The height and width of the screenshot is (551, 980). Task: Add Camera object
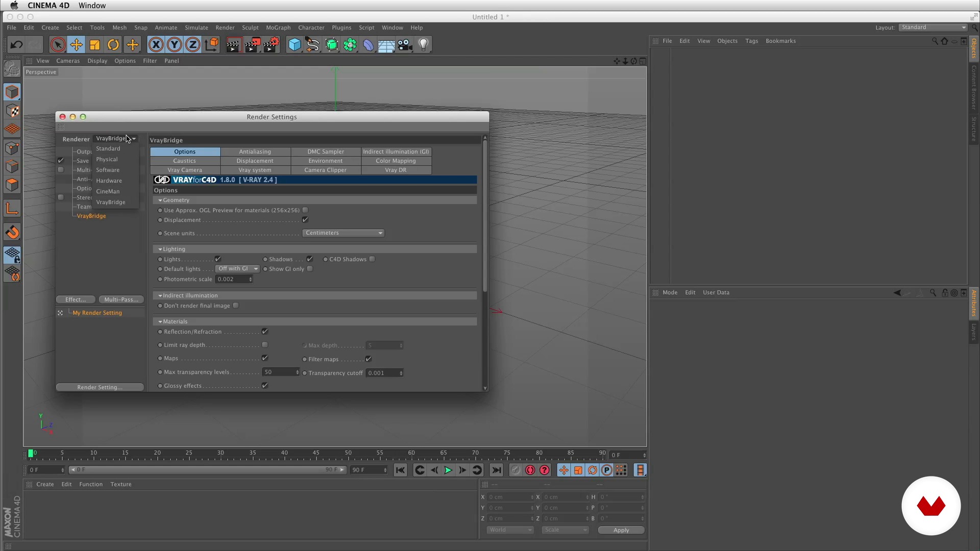point(405,45)
